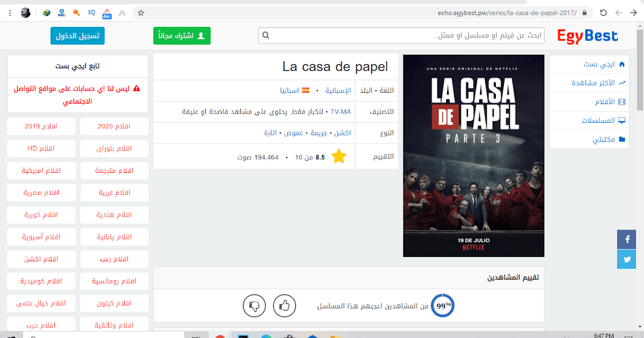The height and width of the screenshot is (338, 644).
Task: Focus the movie search input field
Action: (401, 36)
